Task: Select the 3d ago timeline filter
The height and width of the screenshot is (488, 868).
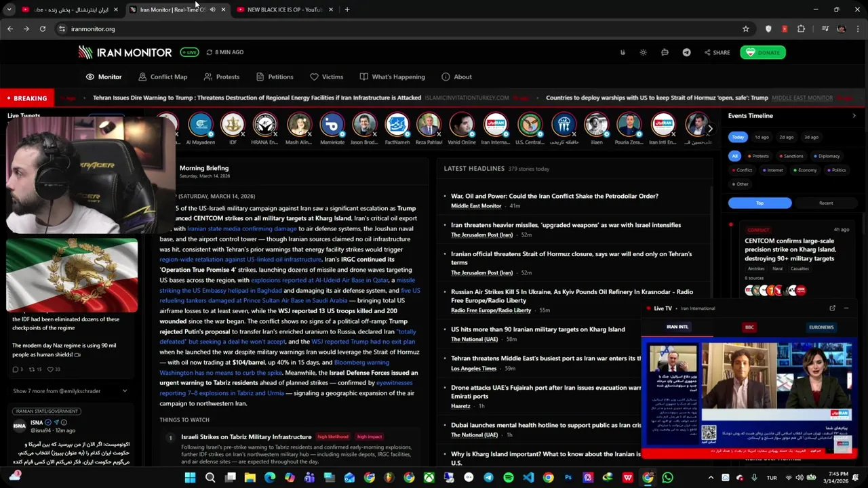Action: (x=811, y=137)
